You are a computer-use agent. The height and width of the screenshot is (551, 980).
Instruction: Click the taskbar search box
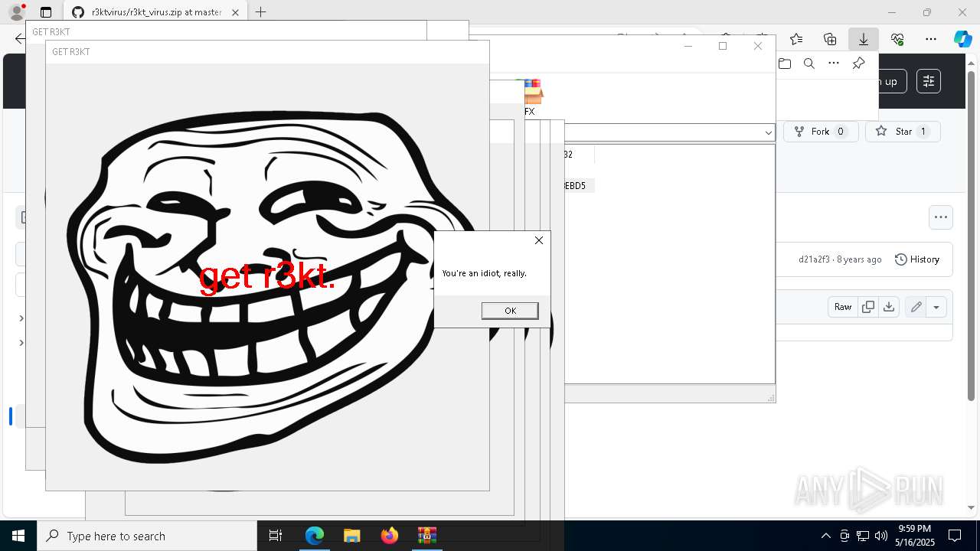(x=147, y=536)
